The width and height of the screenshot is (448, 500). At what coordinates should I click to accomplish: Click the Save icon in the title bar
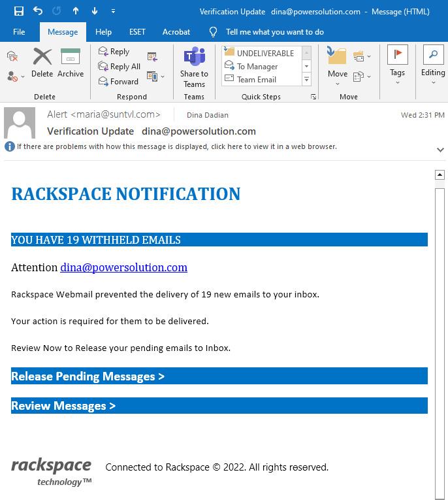point(19,12)
